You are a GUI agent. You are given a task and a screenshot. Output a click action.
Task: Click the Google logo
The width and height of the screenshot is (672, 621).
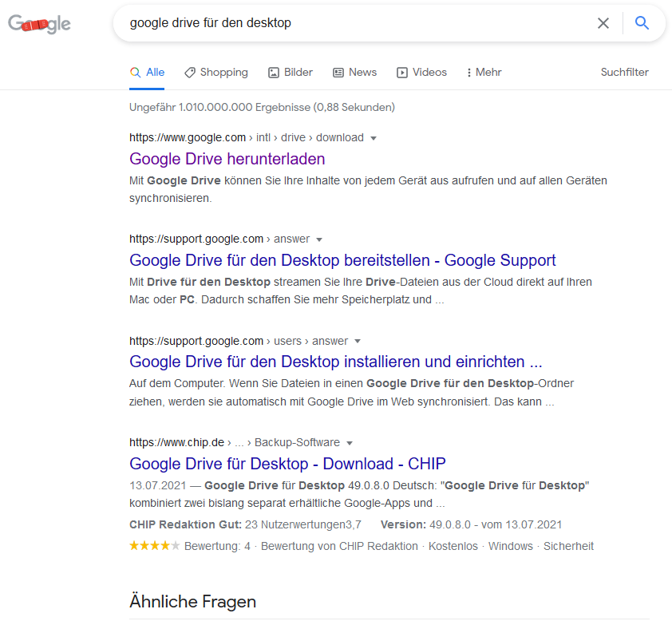39,24
